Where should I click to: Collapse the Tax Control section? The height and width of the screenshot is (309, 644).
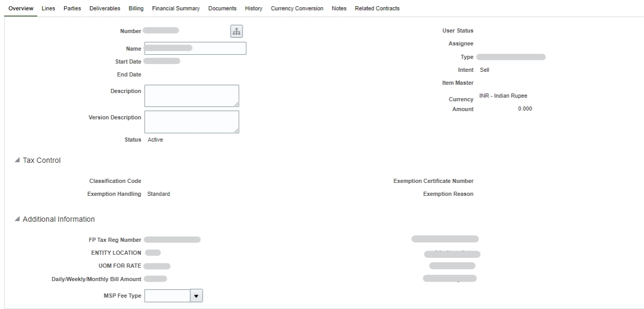[x=18, y=160]
